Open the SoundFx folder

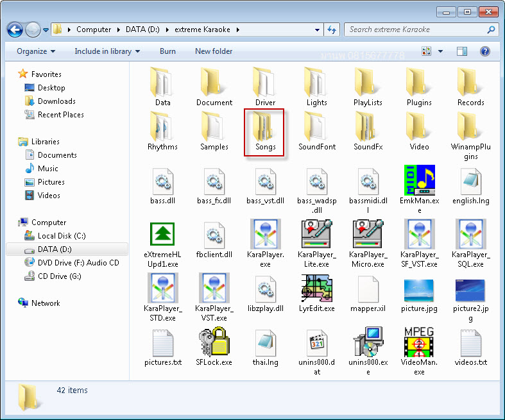tap(368, 131)
